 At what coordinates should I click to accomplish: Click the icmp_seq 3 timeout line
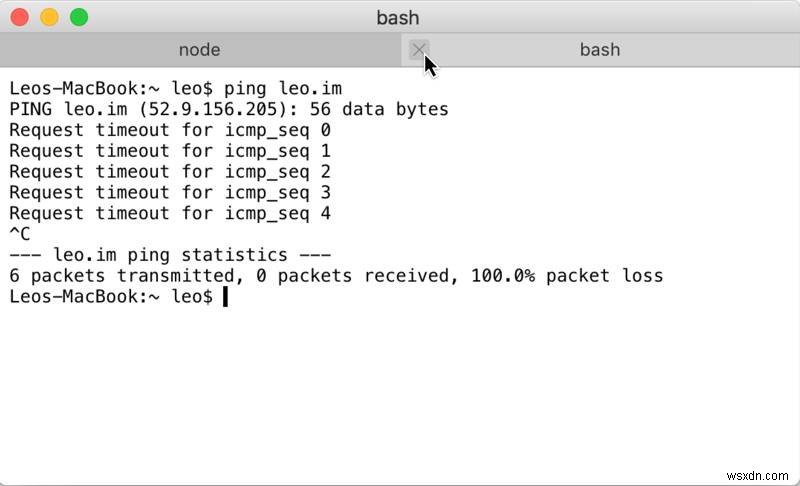(170, 192)
